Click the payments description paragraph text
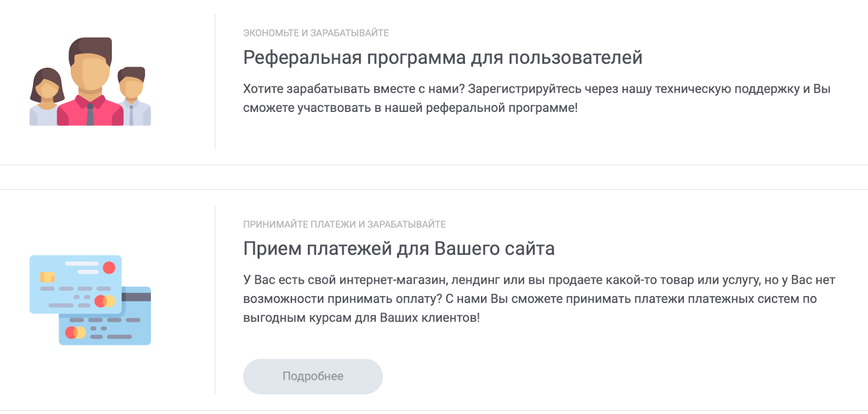Image resolution: width=868 pixels, height=414 pixels. [537, 298]
